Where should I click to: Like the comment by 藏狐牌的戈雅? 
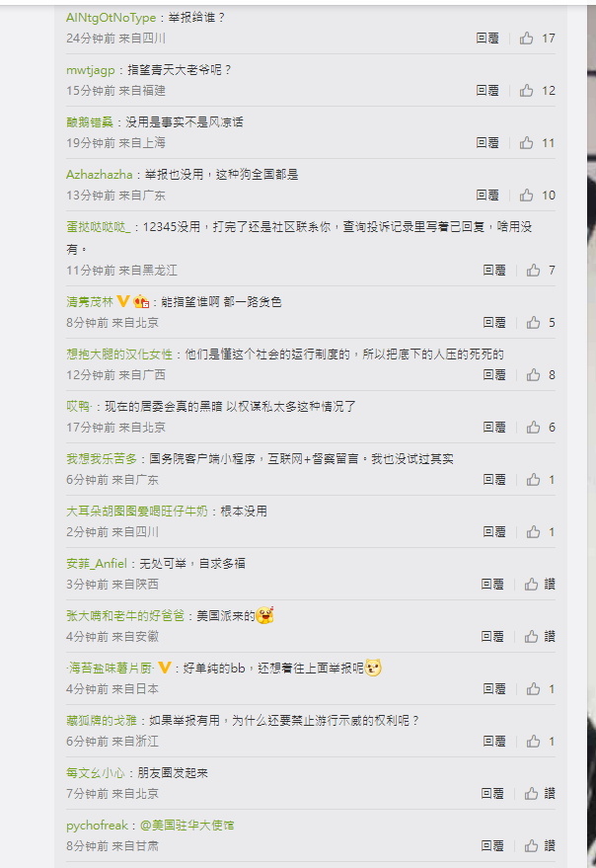pyautogui.click(x=533, y=742)
